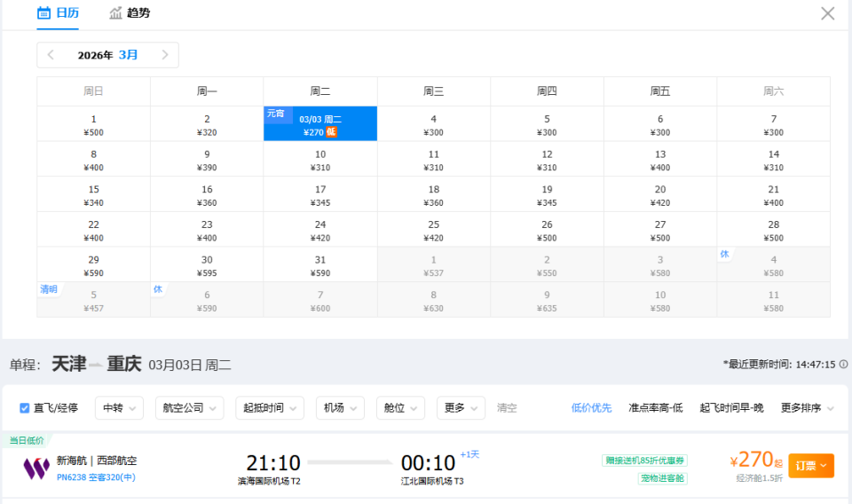The height and width of the screenshot is (504, 852).
Task: Click the 订票 booking button
Action: coord(811,466)
